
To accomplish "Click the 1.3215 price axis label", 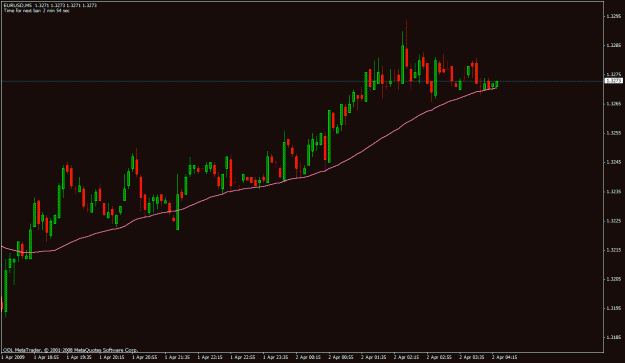I will point(613,250).
